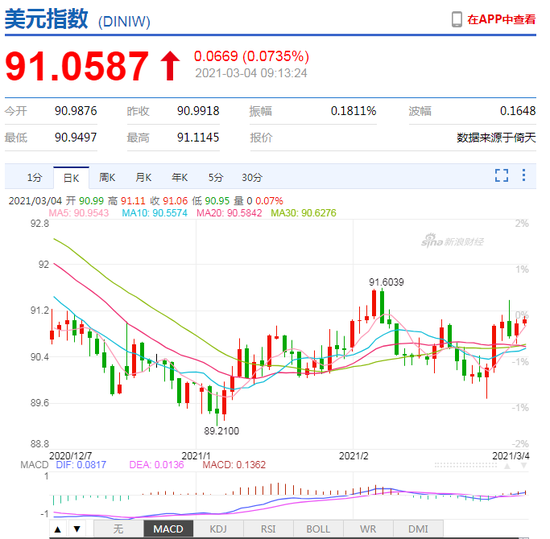
Task: Click the MACD: 0.1362 value label
Action: [x=234, y=465]
